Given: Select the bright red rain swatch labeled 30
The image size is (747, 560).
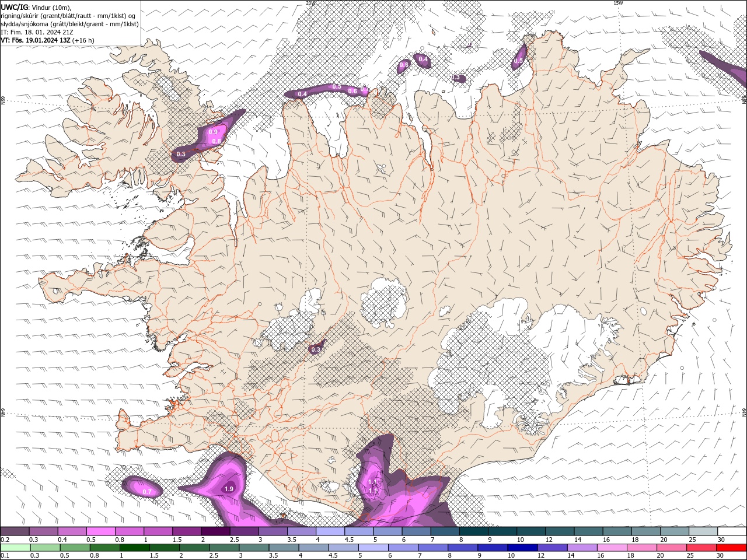Looking at the screenshot, I should [732, 548].
